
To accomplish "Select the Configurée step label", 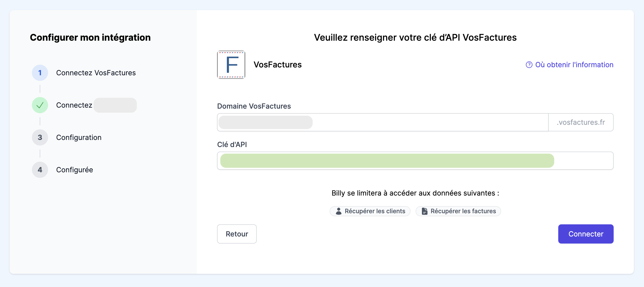I will (x=75, y=170).
